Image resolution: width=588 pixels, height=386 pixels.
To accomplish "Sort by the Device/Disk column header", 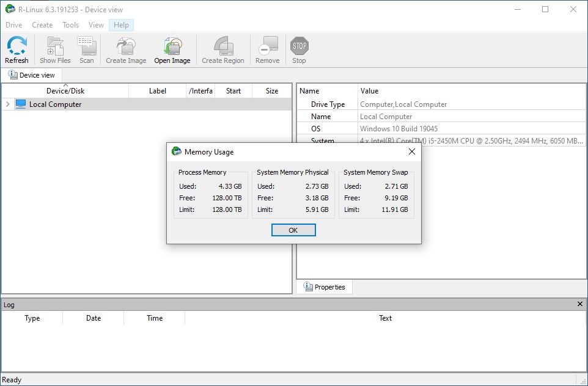I will point(65,90).
